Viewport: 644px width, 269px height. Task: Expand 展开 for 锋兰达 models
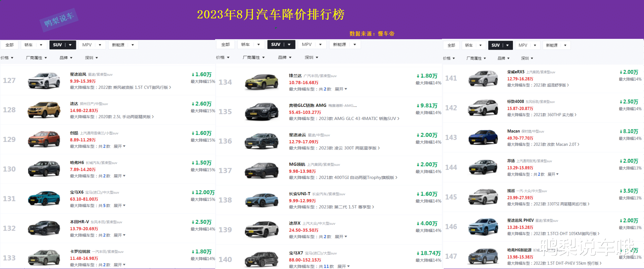click(341, 89)
